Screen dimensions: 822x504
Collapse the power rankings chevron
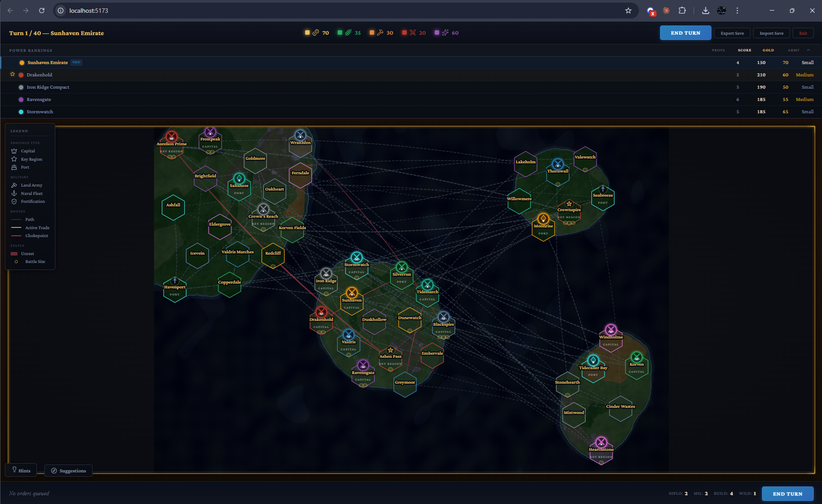pos(808,50)
